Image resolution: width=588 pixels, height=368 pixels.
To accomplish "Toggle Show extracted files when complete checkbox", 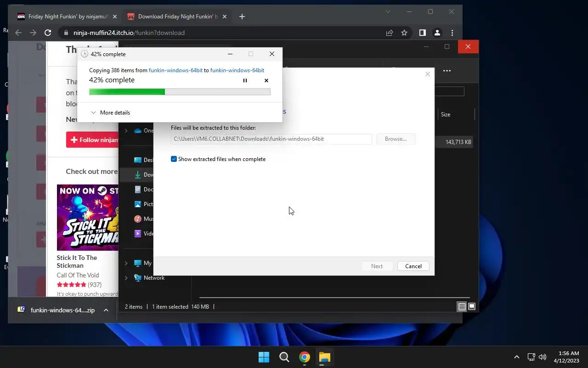I will click(x=174, y=159).
